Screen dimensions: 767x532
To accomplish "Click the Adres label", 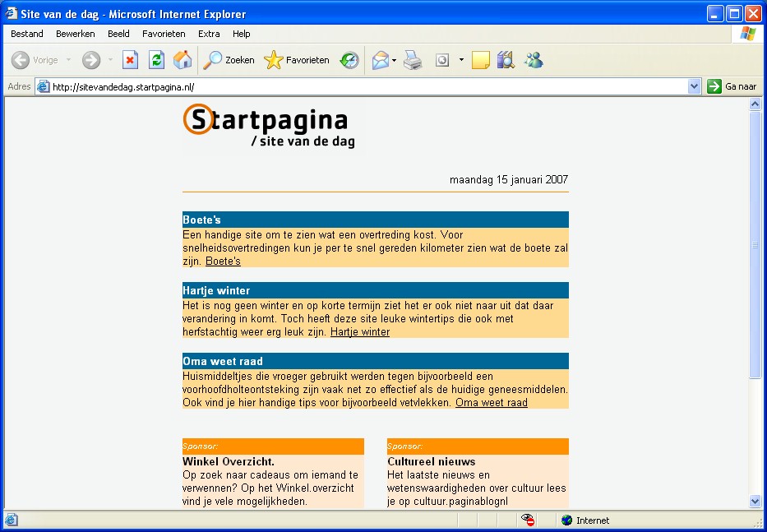I will click(x=20, y=86).
